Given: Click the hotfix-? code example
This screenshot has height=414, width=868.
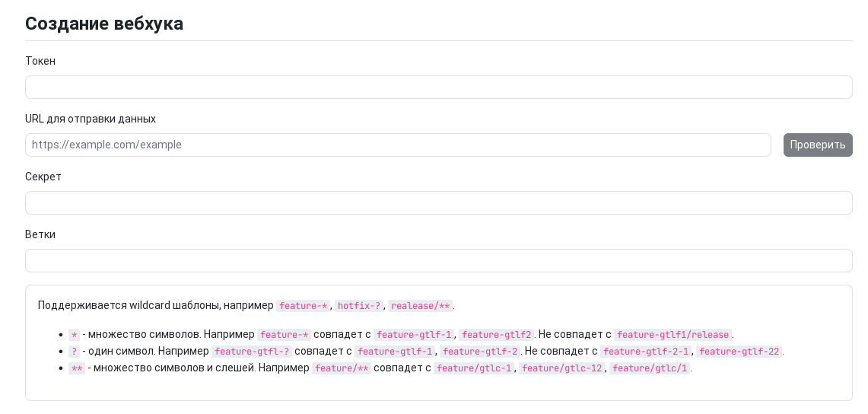Looking at the screenshot, I should click(359, 305).
